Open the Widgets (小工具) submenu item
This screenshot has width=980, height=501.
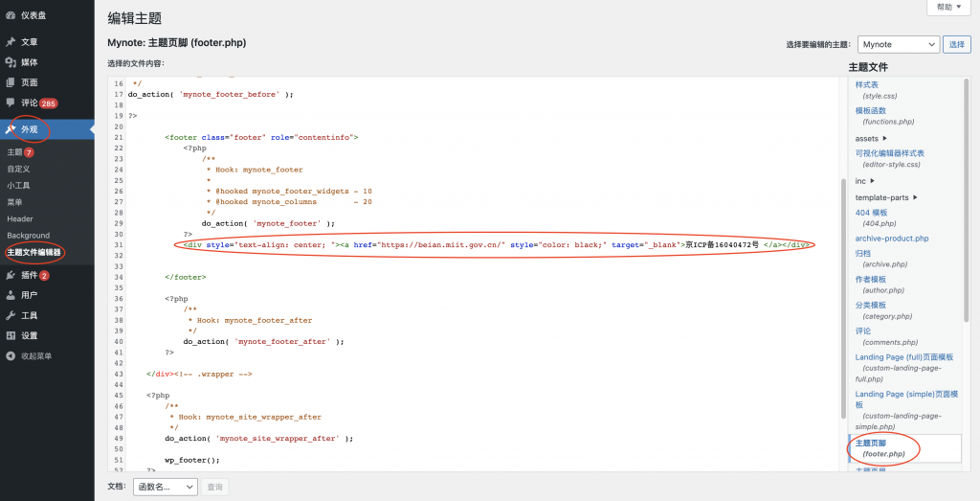[x=18, y=186]
